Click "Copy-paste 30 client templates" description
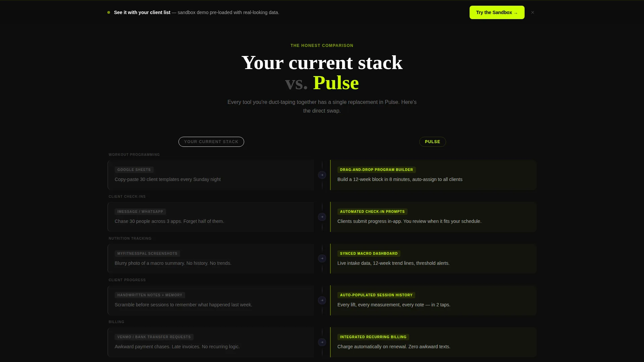Image resolution: width=644 pixels, height=362 pixels. click(168, 180)
